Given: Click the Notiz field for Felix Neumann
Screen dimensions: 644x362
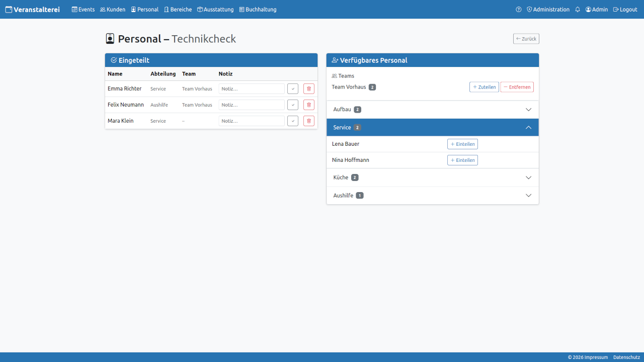Looking at the screenshot, I should coord(252,105).
